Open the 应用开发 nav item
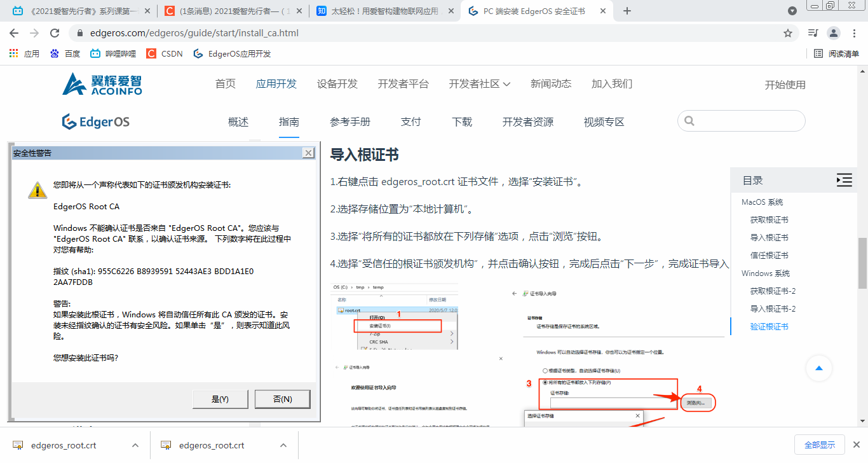Image resolution: width=868 pixels, height=463 pixels. (276, 84)
